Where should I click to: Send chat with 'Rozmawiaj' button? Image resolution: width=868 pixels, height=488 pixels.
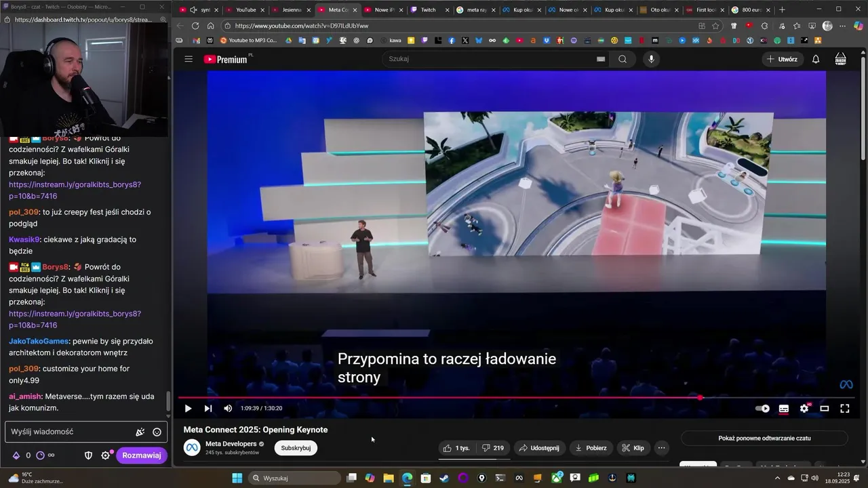click(142, 455)
